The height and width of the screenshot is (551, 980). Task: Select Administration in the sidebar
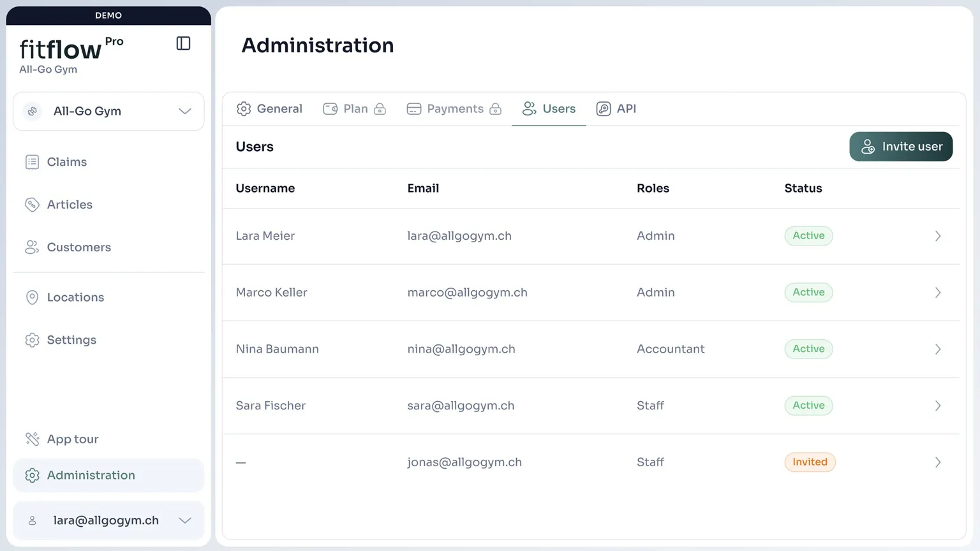[x=108, y=475]
